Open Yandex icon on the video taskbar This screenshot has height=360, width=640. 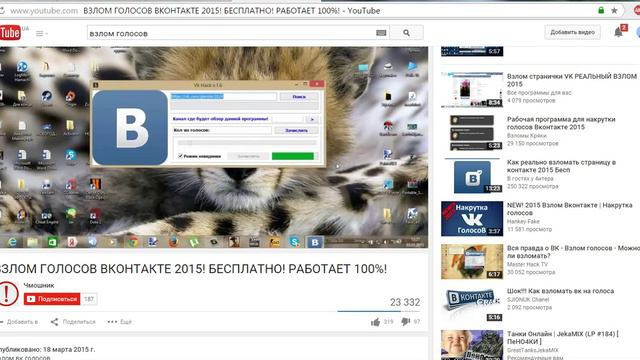pyautogui.click(x=73, y=242)
